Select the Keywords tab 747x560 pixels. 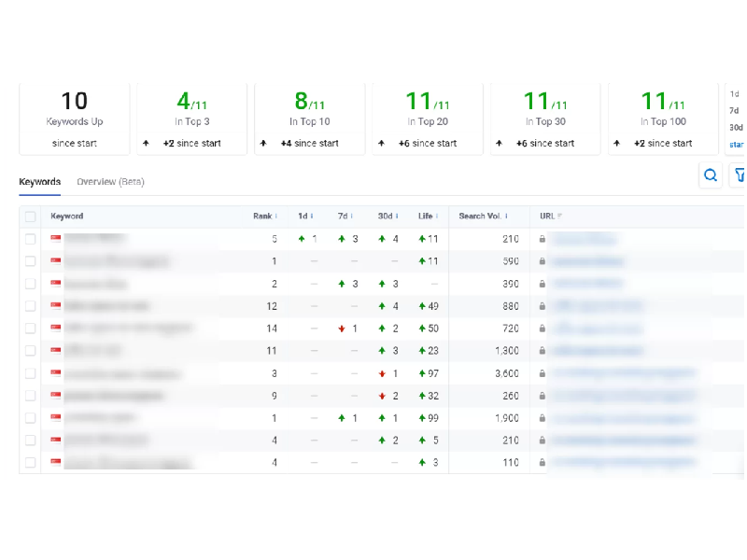pyautogui.click(x=39, y=181)
